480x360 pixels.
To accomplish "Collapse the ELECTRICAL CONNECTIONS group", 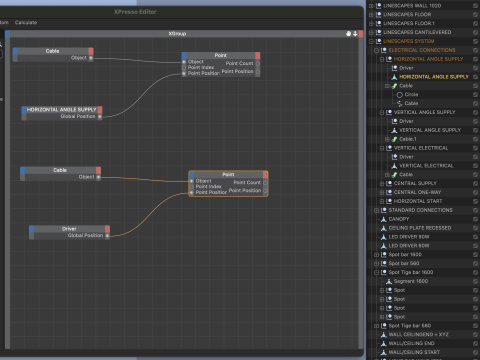I will tap(376, 50).
